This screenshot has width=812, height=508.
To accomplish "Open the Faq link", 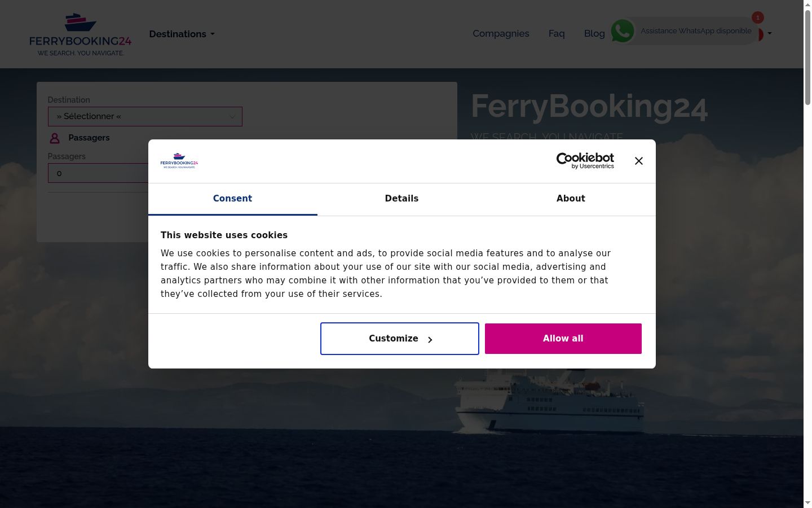I will (557, 33).
